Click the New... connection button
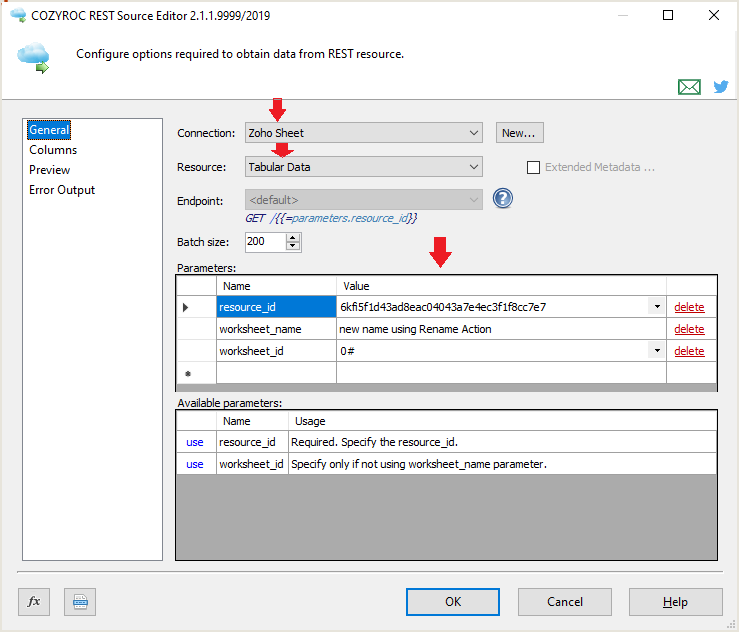 click(x=519, y=133)
